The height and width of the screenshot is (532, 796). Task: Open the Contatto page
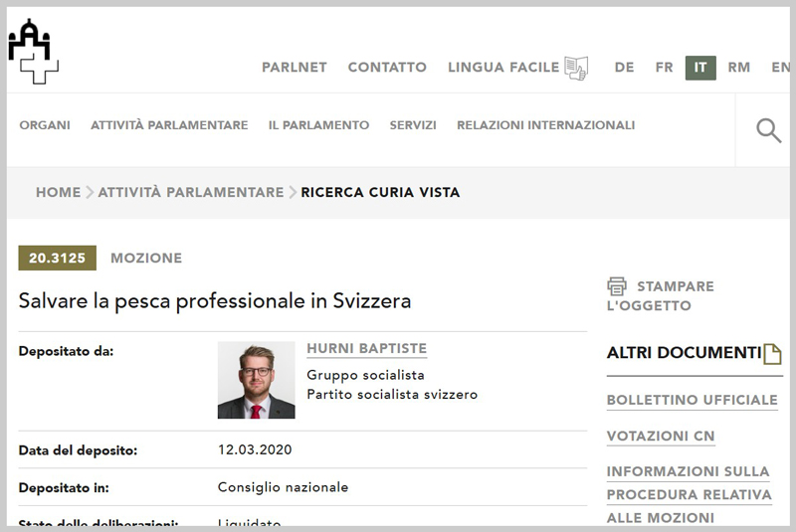pos(387,68)
